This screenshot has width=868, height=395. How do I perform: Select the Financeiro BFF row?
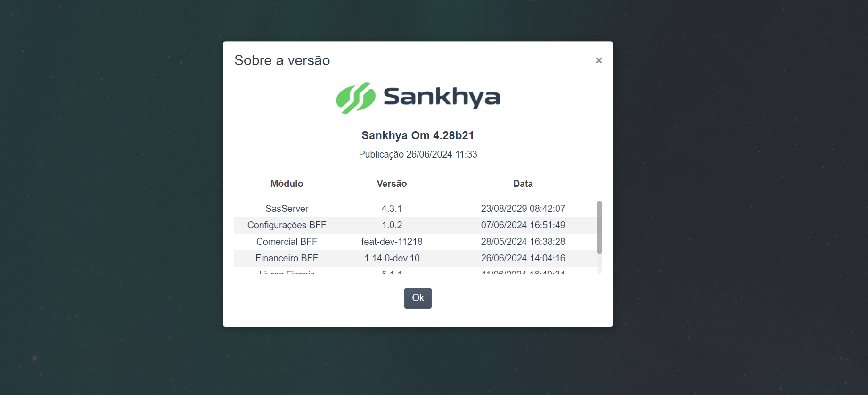[x=287, y=258]
